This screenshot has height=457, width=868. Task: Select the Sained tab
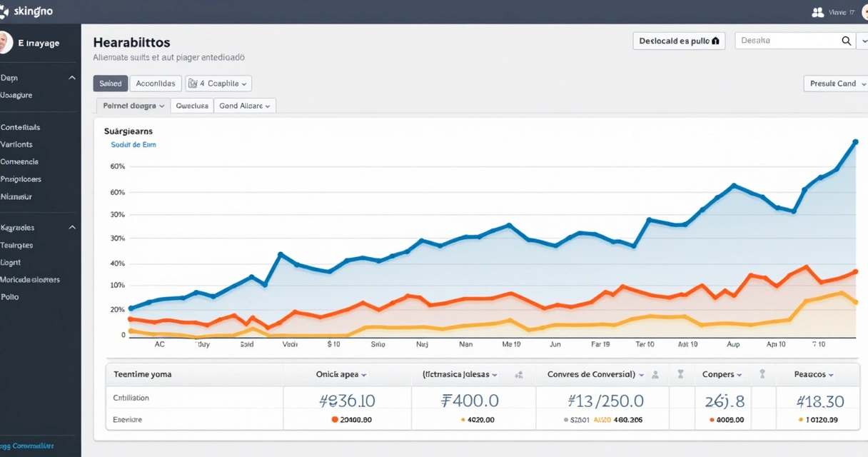110,84
